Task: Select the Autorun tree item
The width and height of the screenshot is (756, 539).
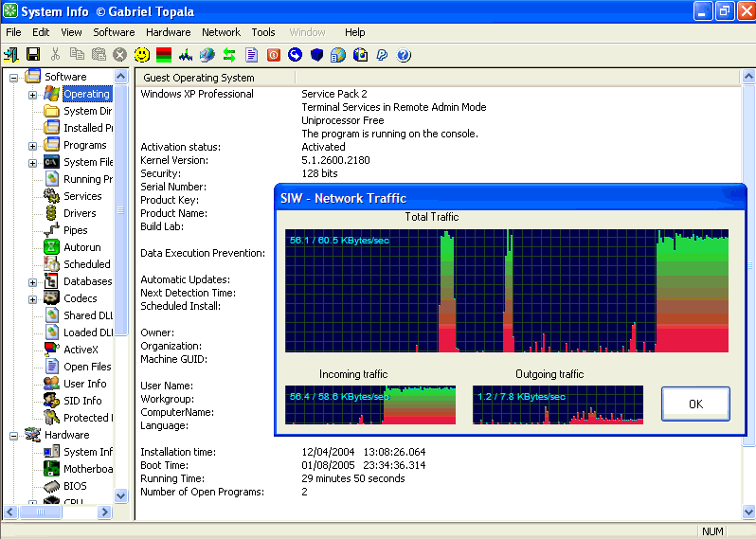Action: pyautogui.click(x=82, y=247)
